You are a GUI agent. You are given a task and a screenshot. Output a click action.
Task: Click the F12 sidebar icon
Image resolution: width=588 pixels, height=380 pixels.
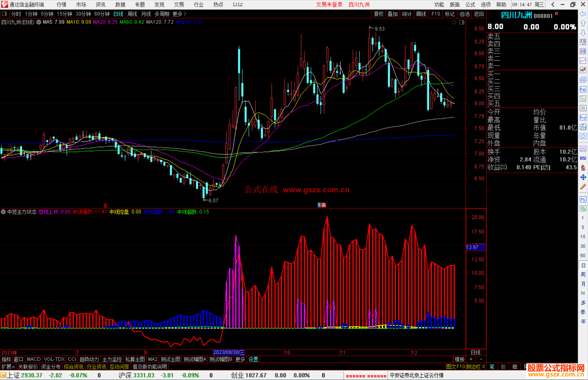coord(583,118)
